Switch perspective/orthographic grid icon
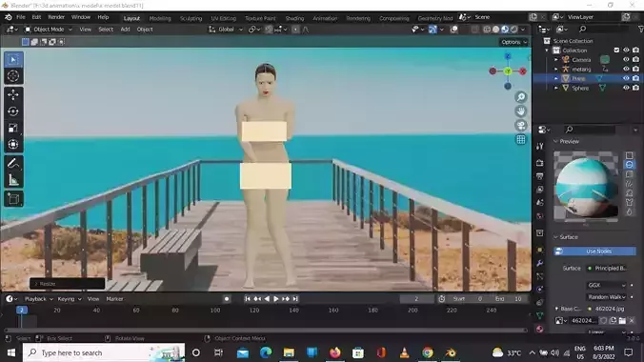The width and height of the screenshot is (644, 362). click(x=521, y=140)
